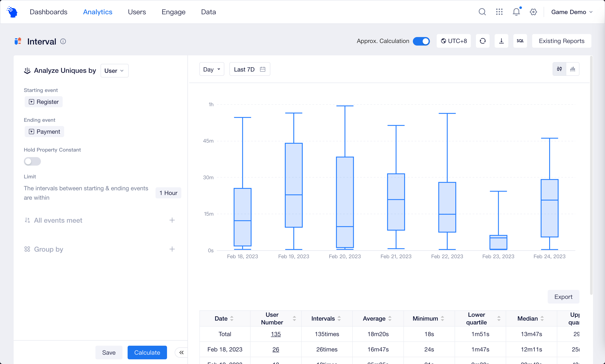The height and width of the screenshot is (364, 605).
Task: Toggle Approx. Calculation switch off
Action: [x=421, y=41]
